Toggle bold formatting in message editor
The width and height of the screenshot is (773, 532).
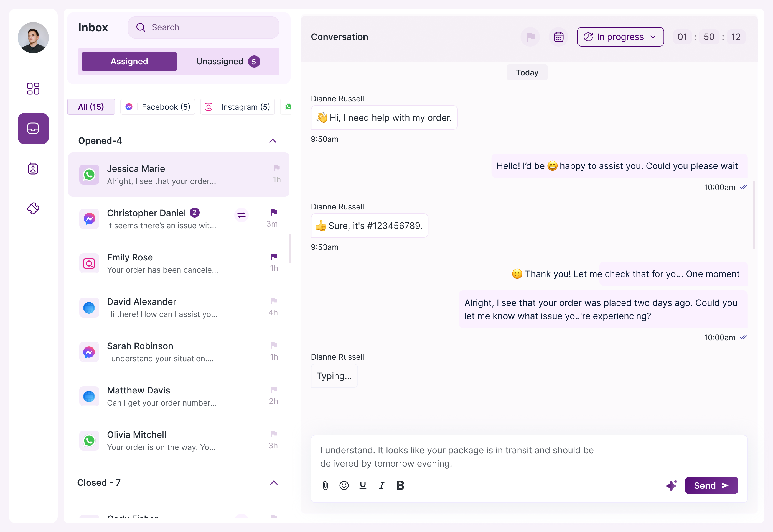[400, 486]
